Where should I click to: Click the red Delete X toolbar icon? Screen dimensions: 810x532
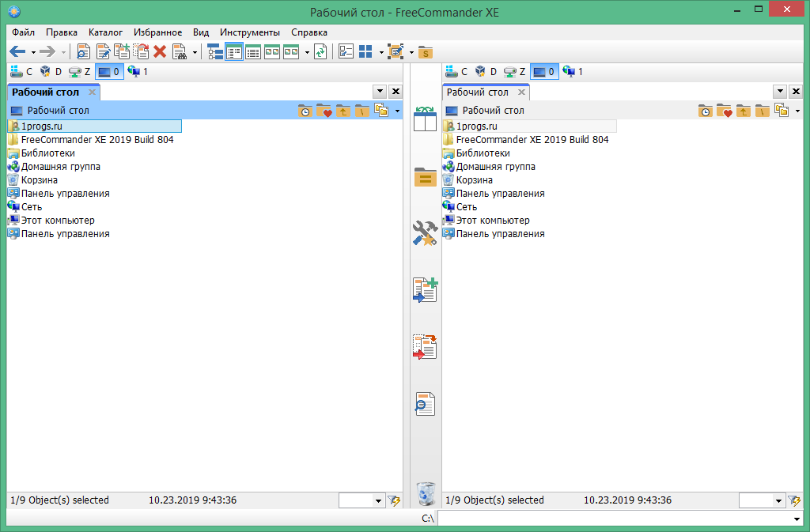[x=160, y=51]
